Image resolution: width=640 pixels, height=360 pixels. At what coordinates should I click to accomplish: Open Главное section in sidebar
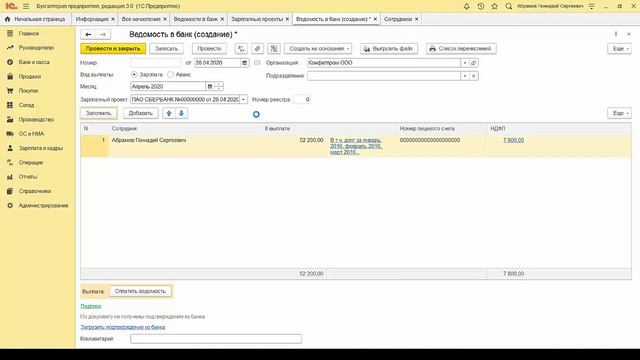[29, 33]
